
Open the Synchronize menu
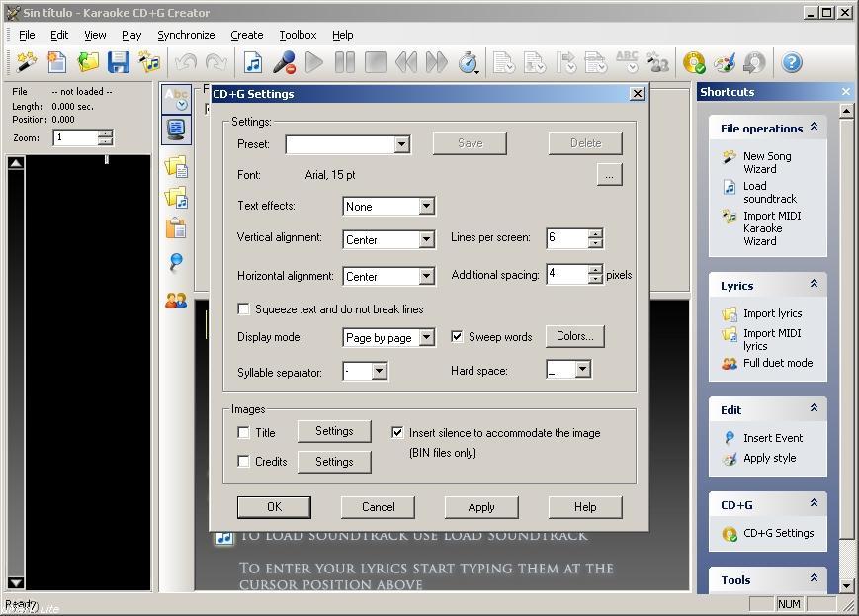[x=186, y=35]
